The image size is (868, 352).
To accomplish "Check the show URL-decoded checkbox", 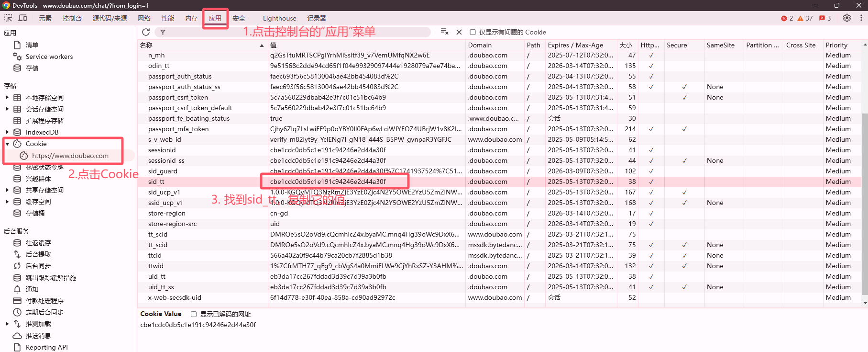I will 194,314.
